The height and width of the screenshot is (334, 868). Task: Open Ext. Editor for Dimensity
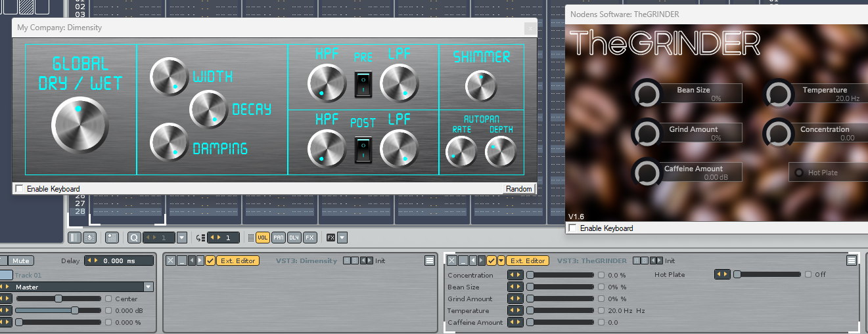tap(238, 261)
